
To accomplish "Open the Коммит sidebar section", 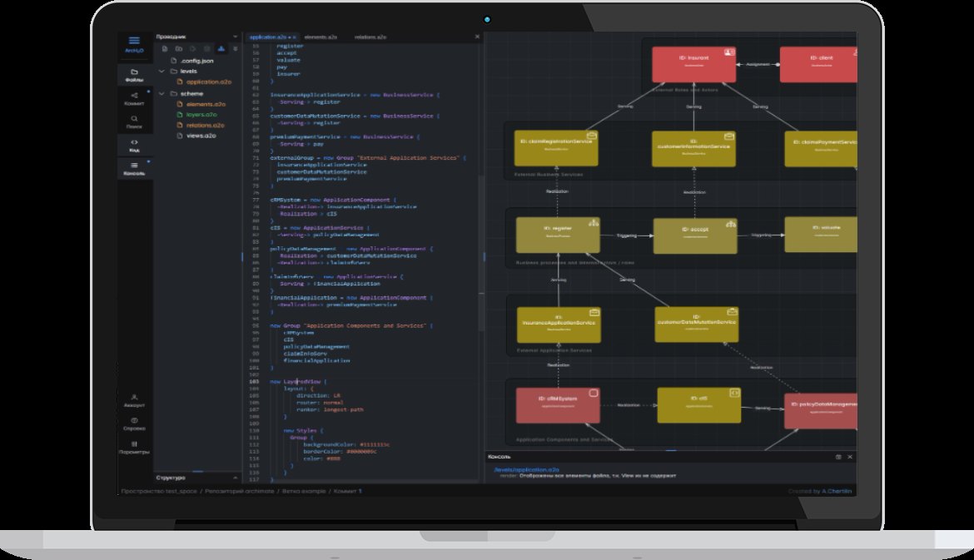I will tap(134, 99).
